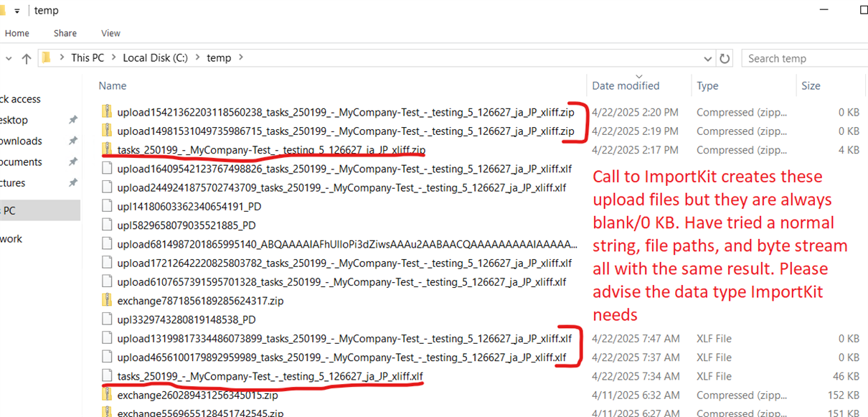Viewport: 868px width, 417px height.
Task: Click zip icon of upload1542136220311856​0238 file
Action: pyautogui.click(x=107, y=112)
